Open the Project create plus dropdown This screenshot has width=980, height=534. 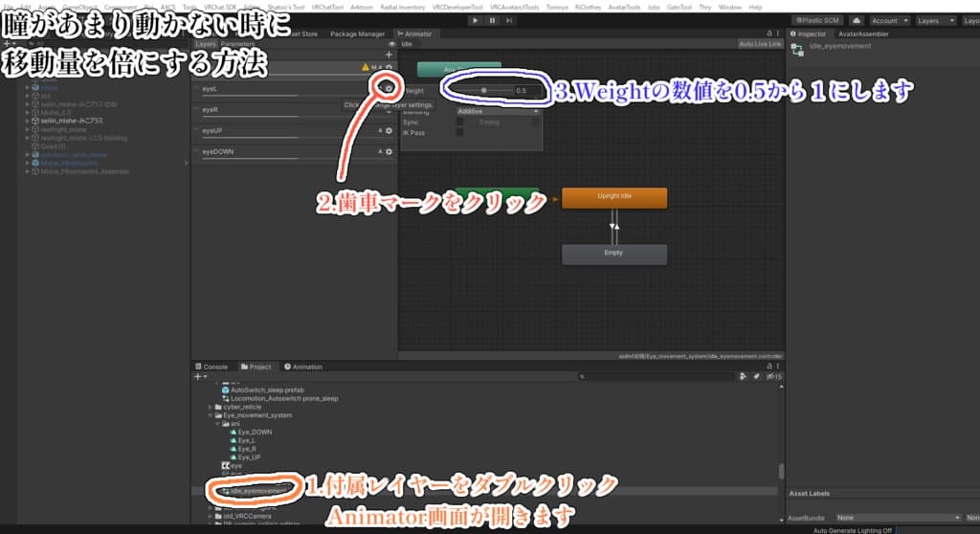200,377
